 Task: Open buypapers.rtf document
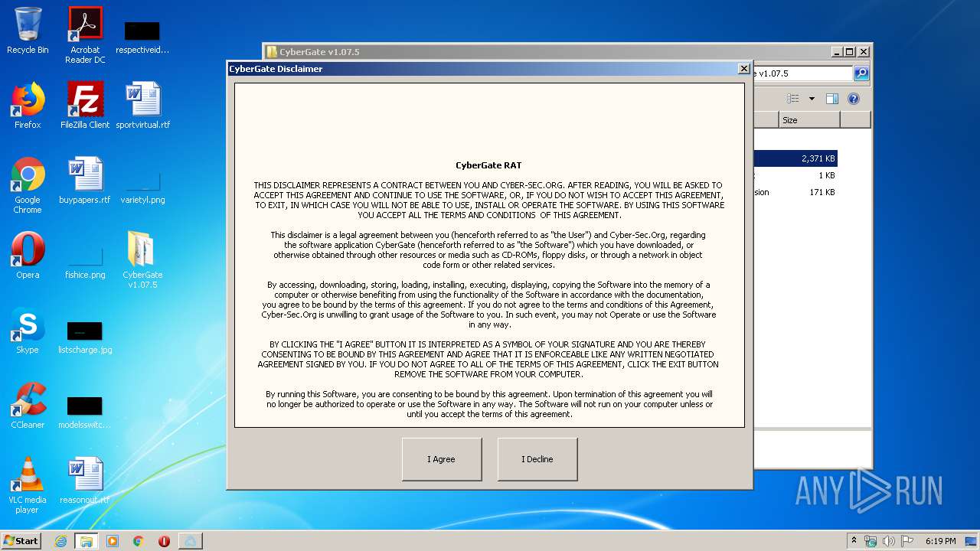point(85,181)
